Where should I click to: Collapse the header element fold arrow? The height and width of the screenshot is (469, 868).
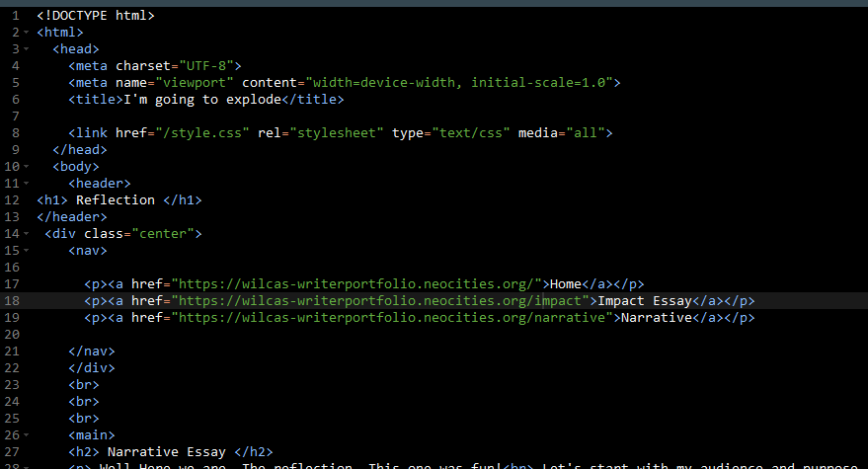pos(26,184)
